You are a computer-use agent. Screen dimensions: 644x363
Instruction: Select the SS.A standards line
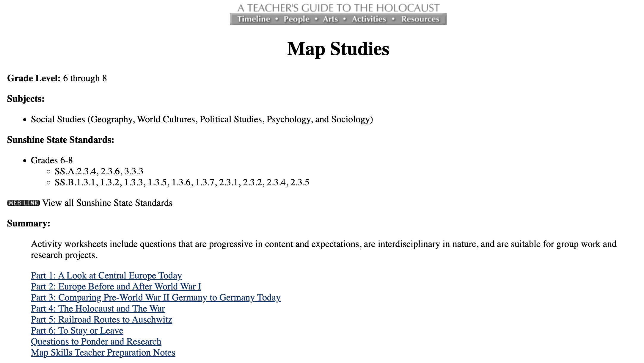(x=99, y=171)
